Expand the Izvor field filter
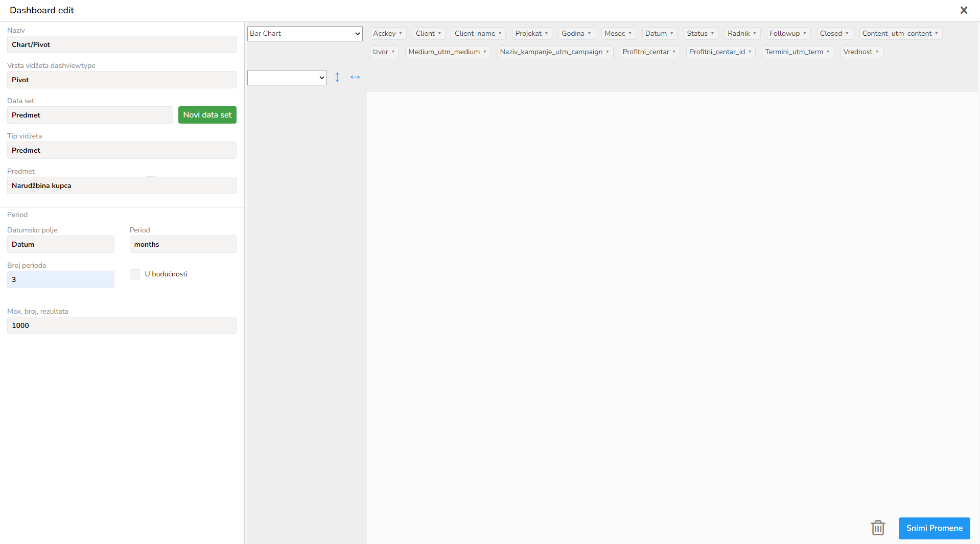 click(393, 52)
